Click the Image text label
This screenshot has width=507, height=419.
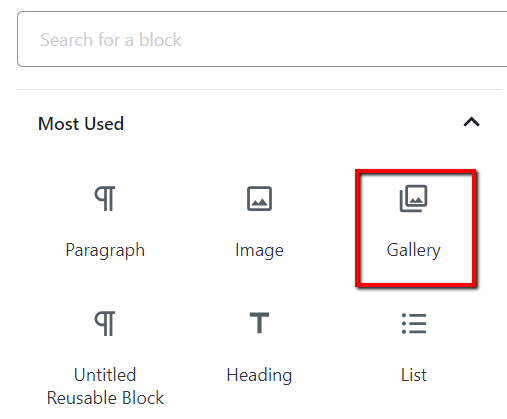(259, 250)
